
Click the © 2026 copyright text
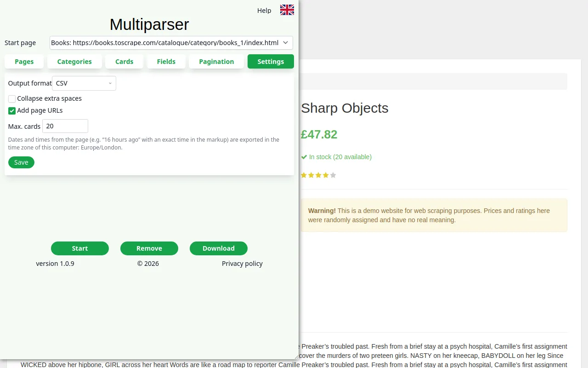(x=148, y=264)
